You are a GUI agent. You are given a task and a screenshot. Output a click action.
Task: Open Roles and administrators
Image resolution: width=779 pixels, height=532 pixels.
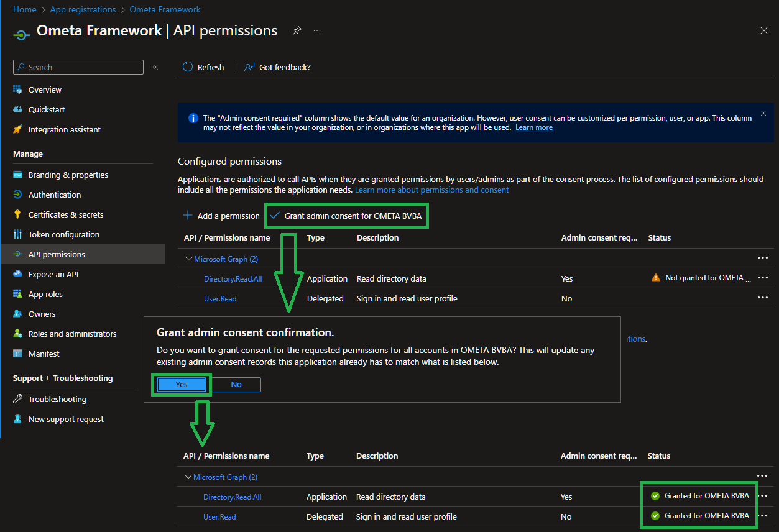click(x=73, y=334)
